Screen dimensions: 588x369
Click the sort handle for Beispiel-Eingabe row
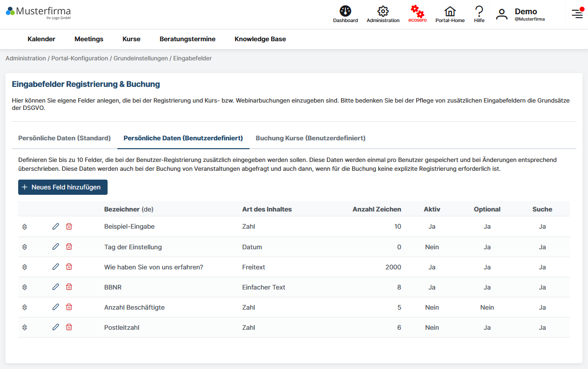tap(25, 227)
